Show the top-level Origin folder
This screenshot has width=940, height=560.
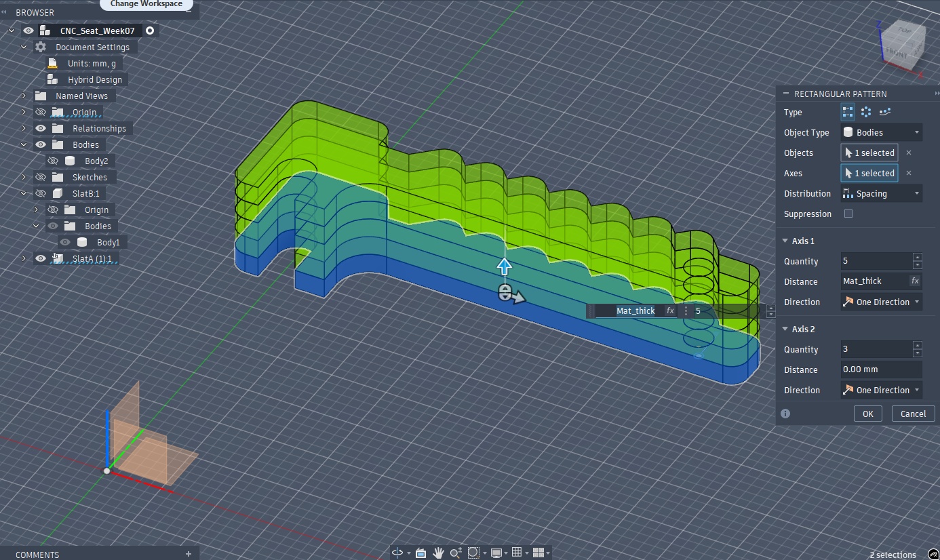(x=40, y=112)
